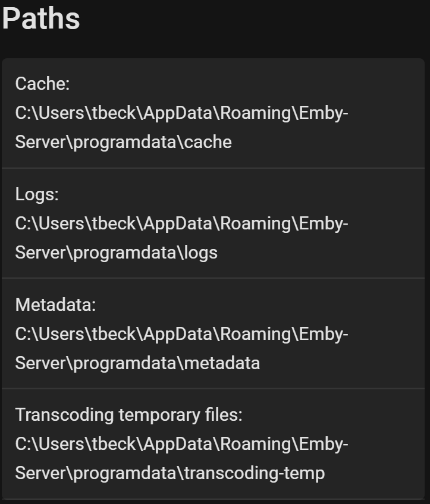This screenshot has height=504, width=430.
Task: Select the "Server\programdata\transcoding-temp" path text
Action: tap(170, 473)
